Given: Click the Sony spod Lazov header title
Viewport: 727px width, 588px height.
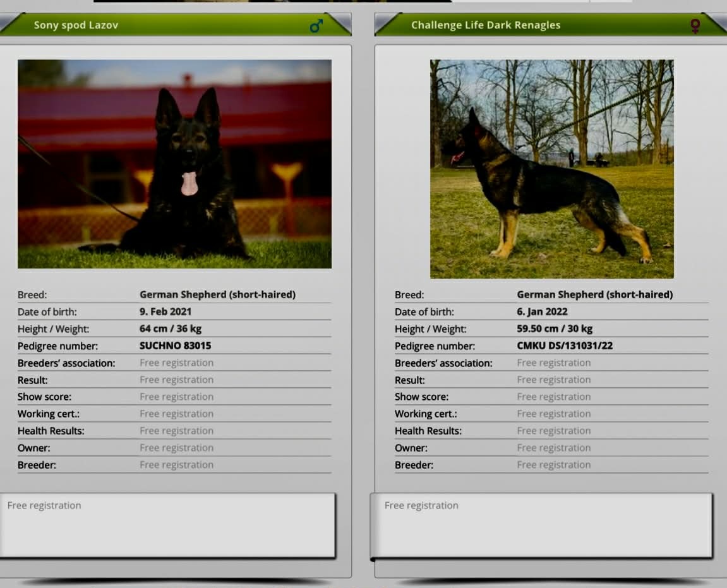Looking at the screenshot, I should [76, 25].
